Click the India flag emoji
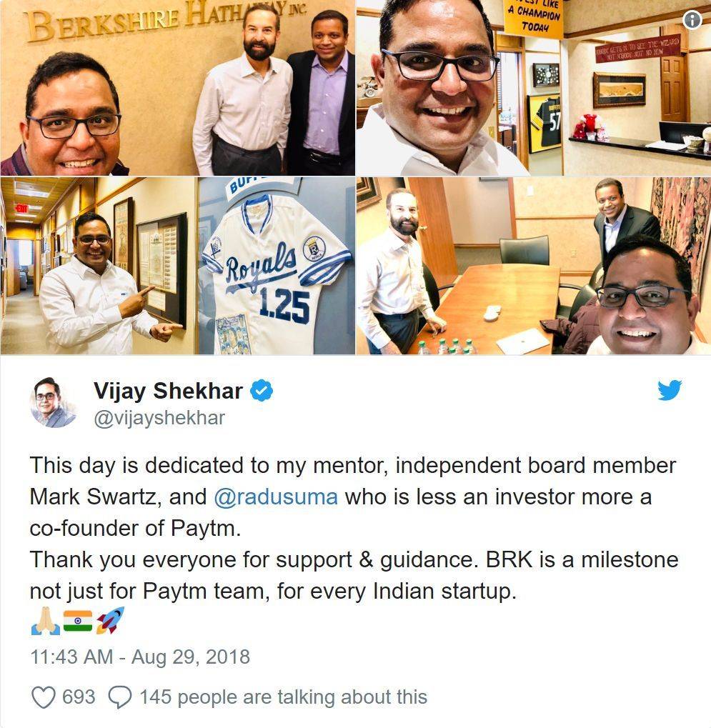The width and height of the screenshot is (711, 728). [78, 621]
